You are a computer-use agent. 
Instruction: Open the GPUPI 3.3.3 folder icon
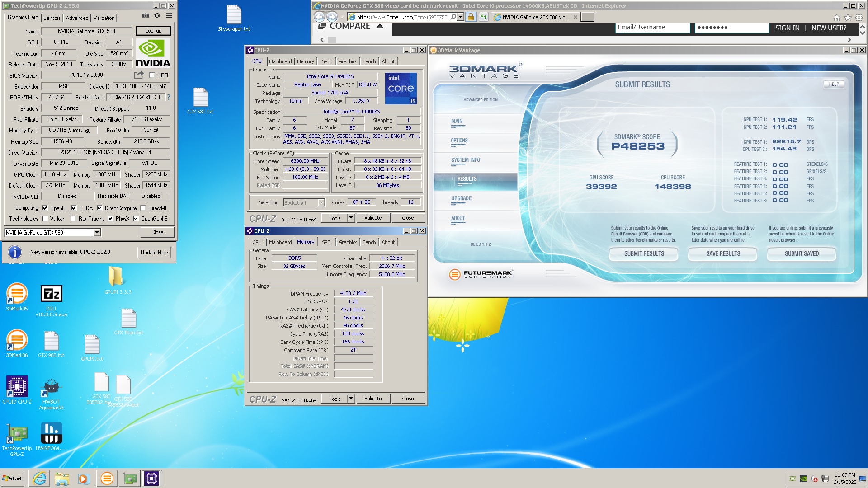click(117, 280)
